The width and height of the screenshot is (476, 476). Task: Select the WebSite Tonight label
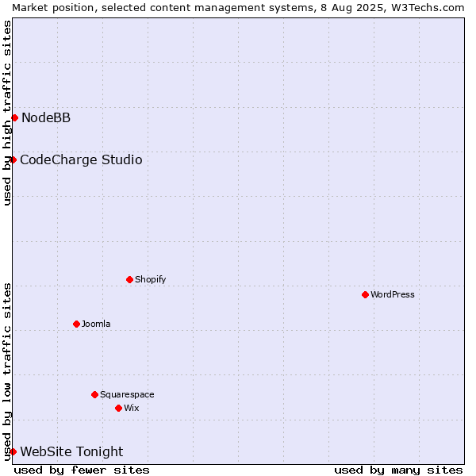coord(71,451)
